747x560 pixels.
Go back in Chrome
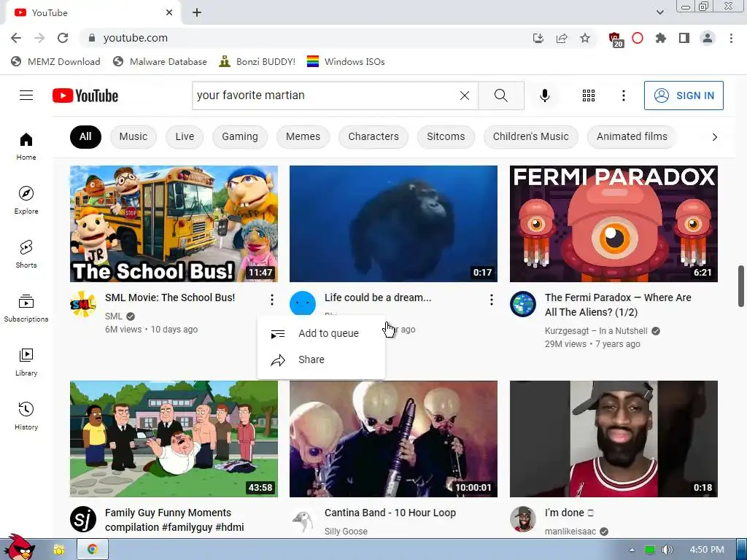pyautogui.click(x=16, y=38)
